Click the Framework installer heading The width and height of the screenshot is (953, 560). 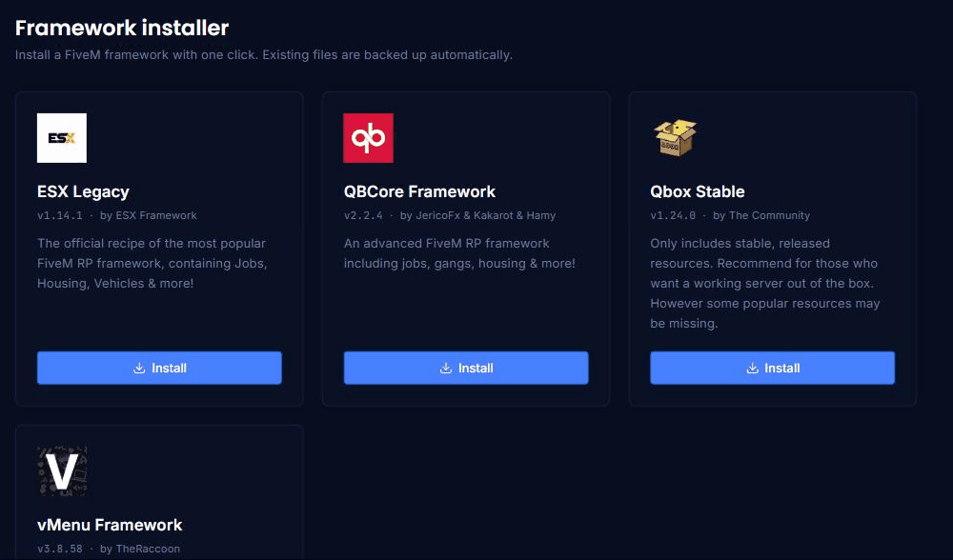[122, 28]
